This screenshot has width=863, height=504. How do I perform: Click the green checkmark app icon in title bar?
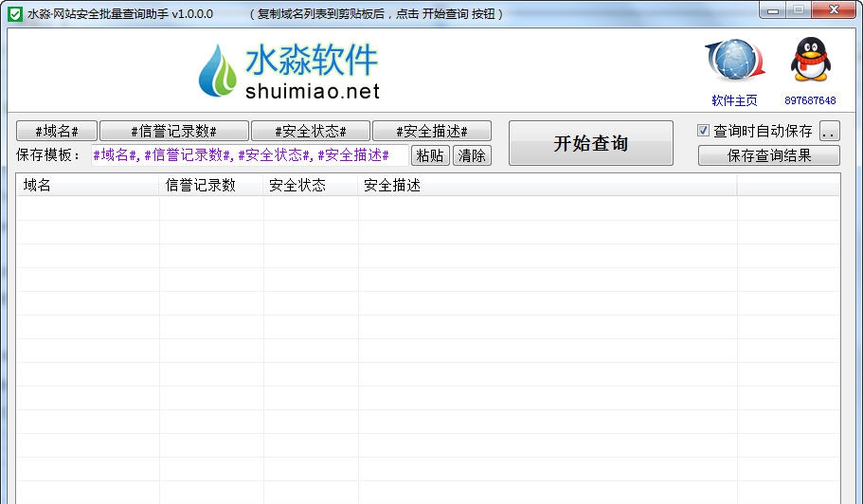tap(15, 14)
